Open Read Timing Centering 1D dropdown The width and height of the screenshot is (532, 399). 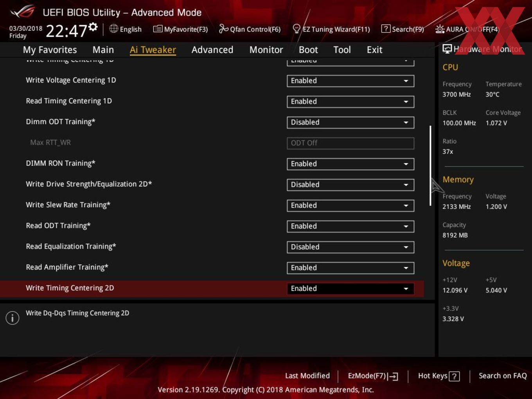(350, 102)
